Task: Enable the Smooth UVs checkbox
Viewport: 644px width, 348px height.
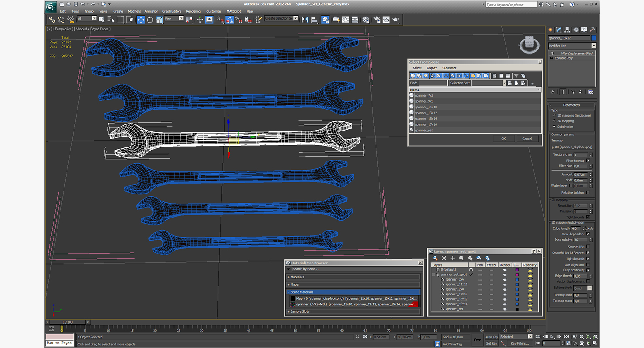Action: [588, 247]
